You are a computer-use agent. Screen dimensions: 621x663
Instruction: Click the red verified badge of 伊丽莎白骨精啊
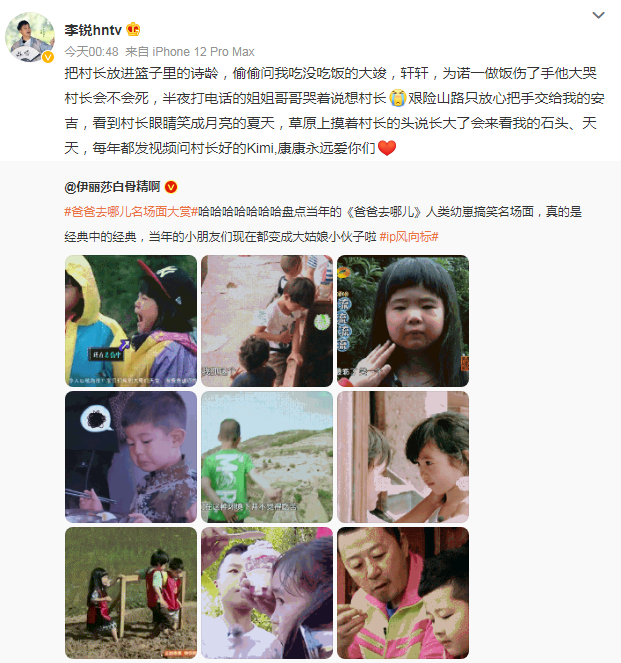[x=171, y=186]
